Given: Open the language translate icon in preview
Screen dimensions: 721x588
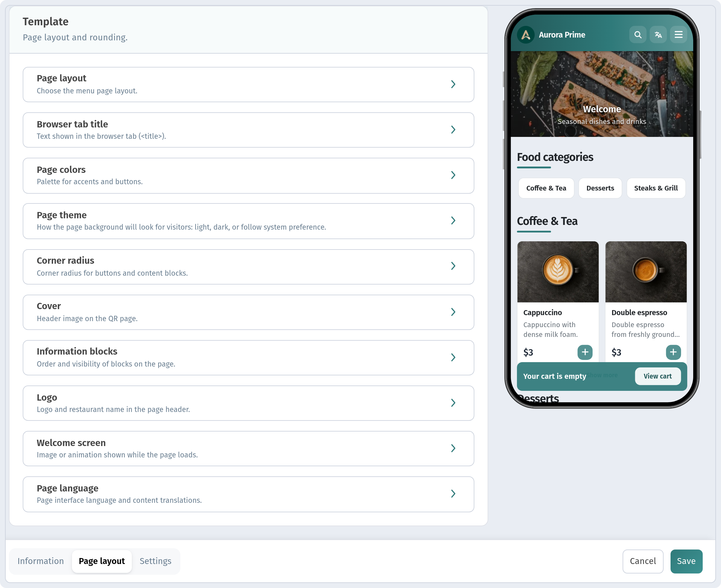Looking at the screenshot, I should click(x=658, y=35).
